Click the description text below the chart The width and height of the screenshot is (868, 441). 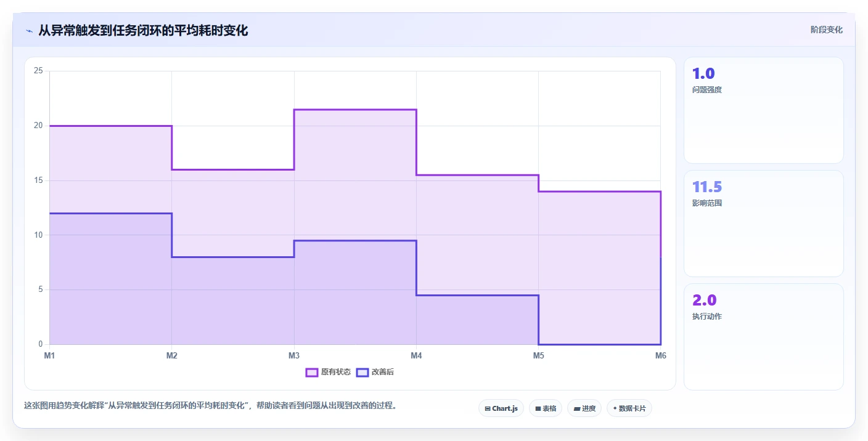(210, 405)
